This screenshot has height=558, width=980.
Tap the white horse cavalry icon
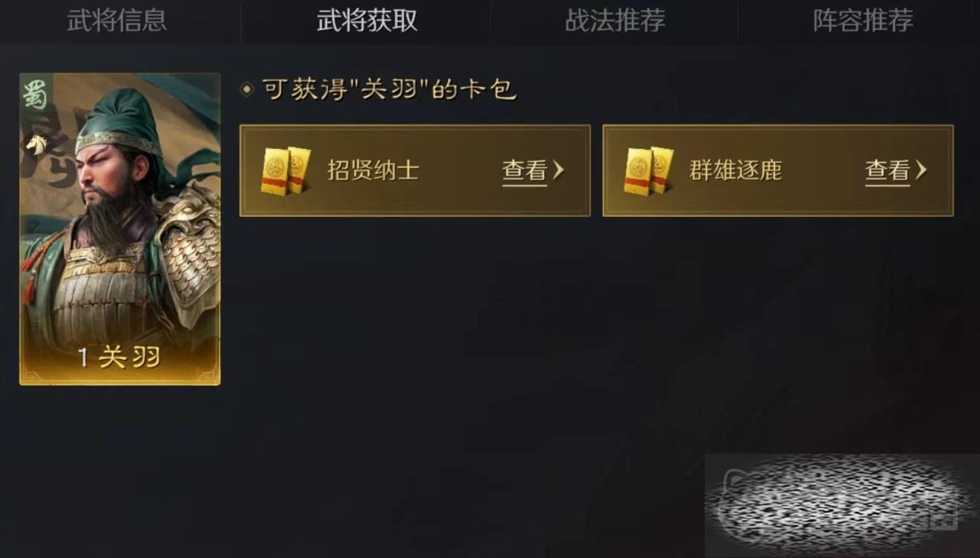tap(35, 144)
